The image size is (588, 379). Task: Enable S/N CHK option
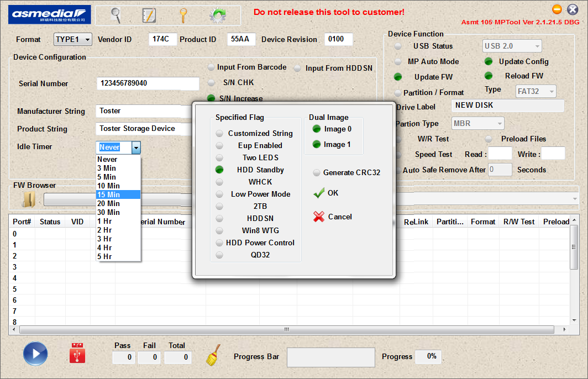click(211, 82)
